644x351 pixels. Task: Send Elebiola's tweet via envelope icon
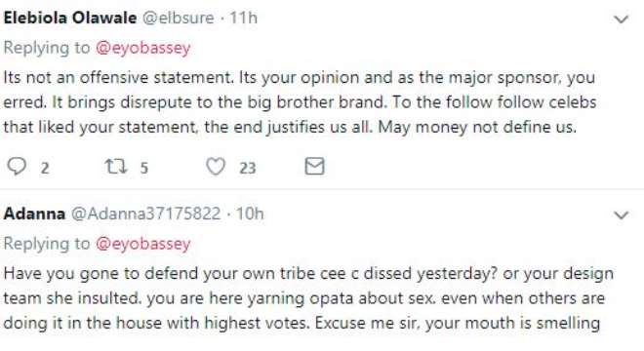[314, 167]
